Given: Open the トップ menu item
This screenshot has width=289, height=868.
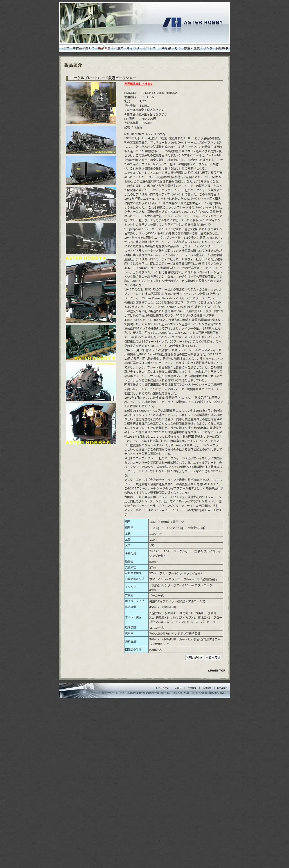Looking at the screenshot, I should click(65, 48).
